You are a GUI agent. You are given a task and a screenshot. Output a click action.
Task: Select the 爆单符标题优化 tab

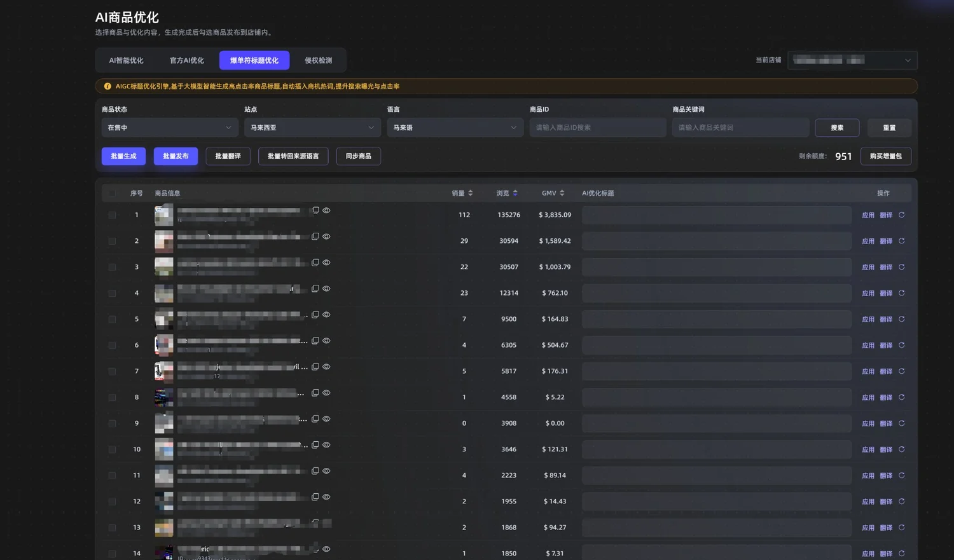[254, 60]
